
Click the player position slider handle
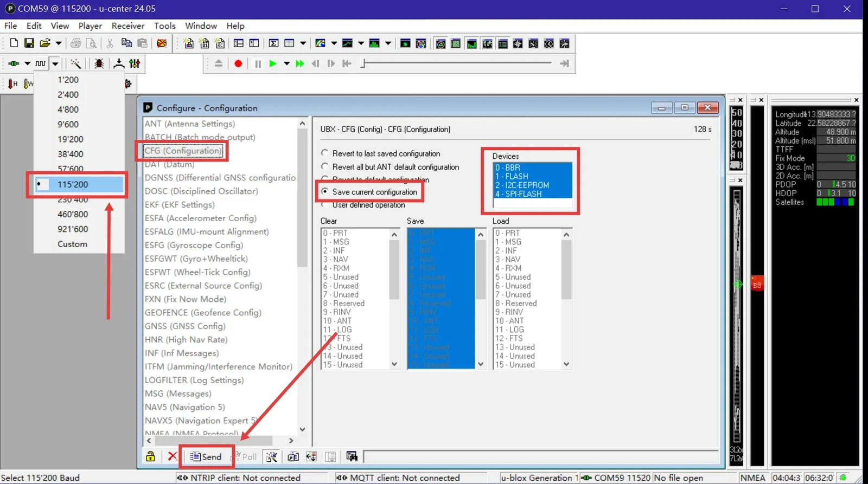click(363, 63)
